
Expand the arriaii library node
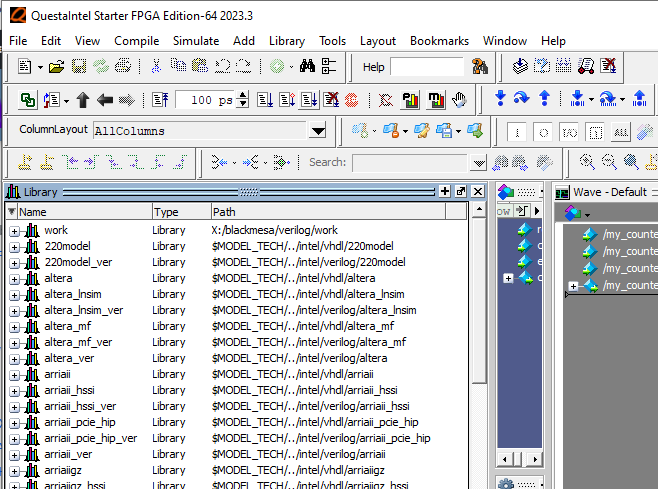pos(14,375)
